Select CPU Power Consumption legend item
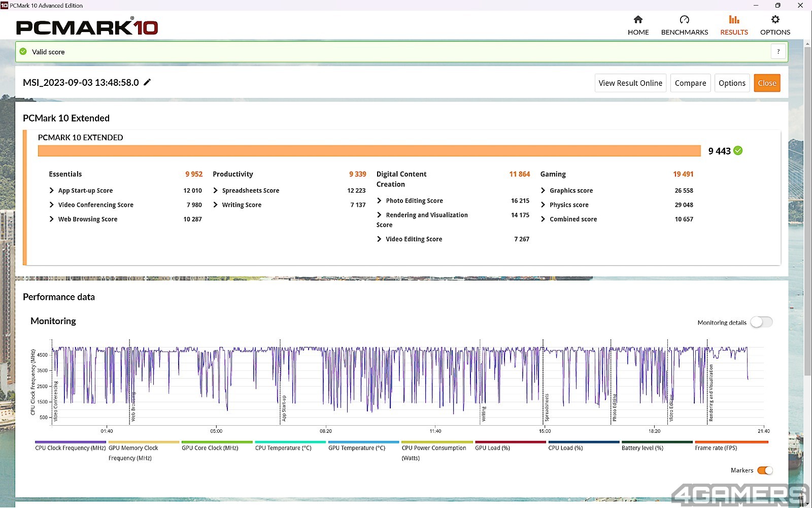The height and width of the screenshot is (508, 812). [x=437, y=450]
